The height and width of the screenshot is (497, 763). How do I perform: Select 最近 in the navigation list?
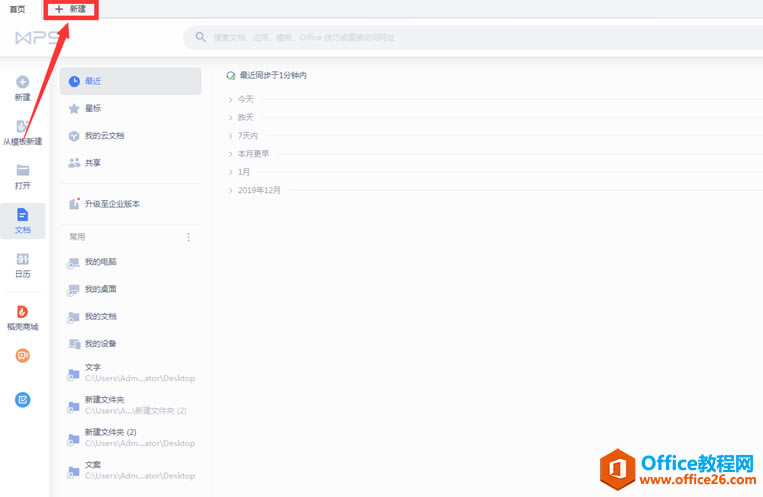coord(130,81)
